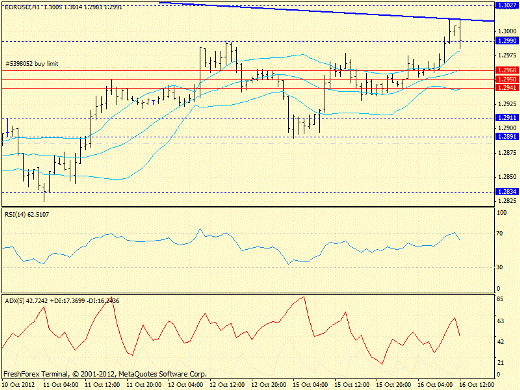Click the 1.2875 price scale label
Screen dimensions: 520x390
click(507, 153)
